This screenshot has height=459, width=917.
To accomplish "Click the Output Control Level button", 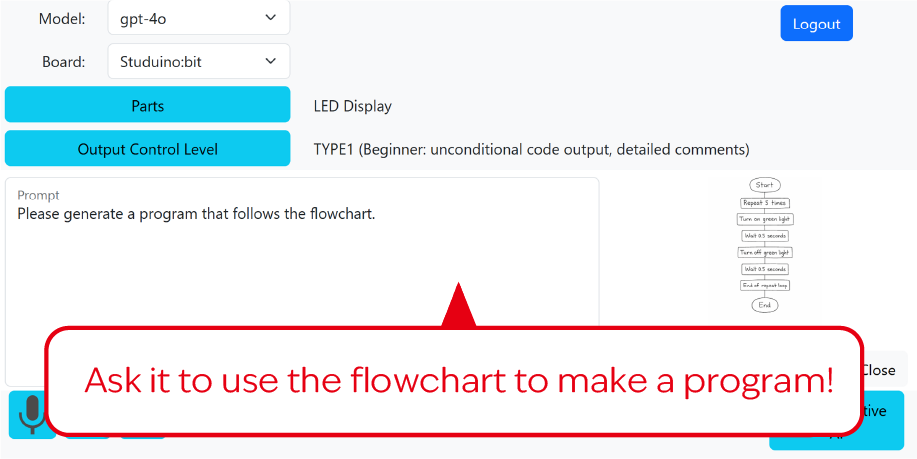I will [x=147, y=149].
